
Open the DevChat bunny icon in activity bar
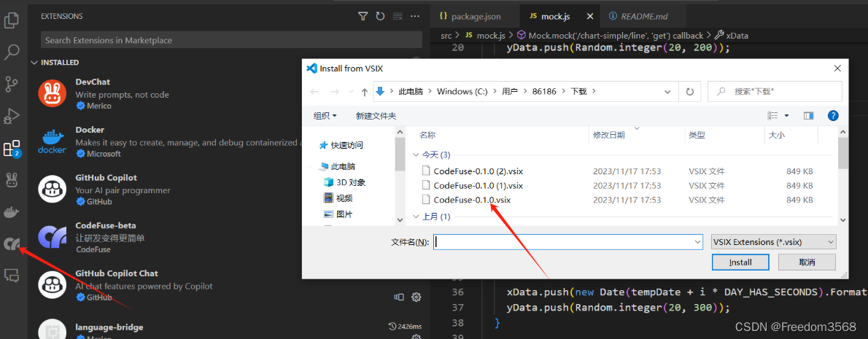click(12, 180)
